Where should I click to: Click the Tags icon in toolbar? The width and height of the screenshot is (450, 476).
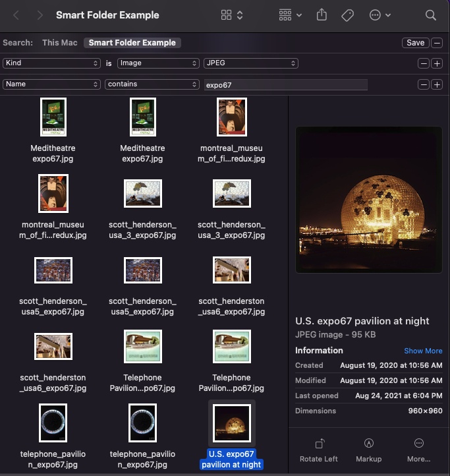[348, 15]
